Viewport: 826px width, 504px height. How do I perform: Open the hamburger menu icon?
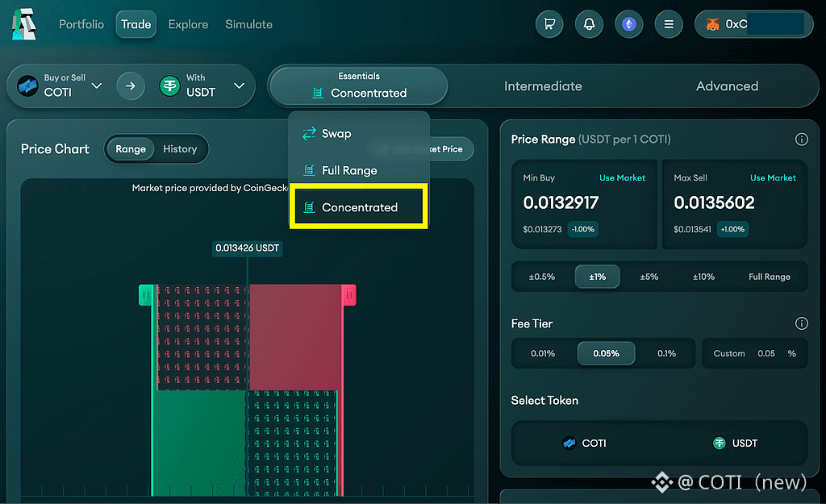pos(669,24)
